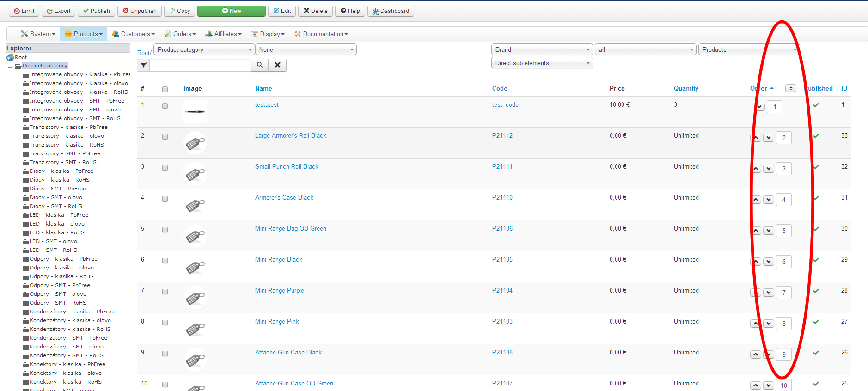Toggle published status of testätest

pos(816,105)
